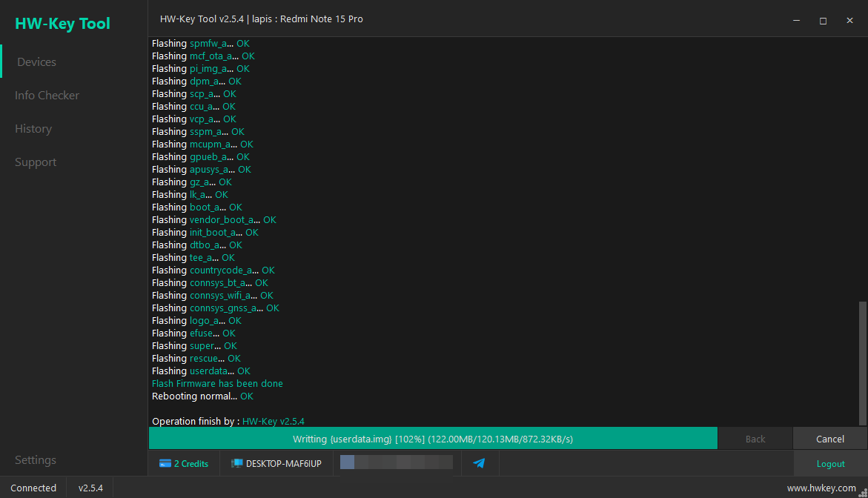Viewport: 868px width, 498px height.
Task: Click the 'Flashing efuse... OK' log line
Action: (x=193, y=333)
